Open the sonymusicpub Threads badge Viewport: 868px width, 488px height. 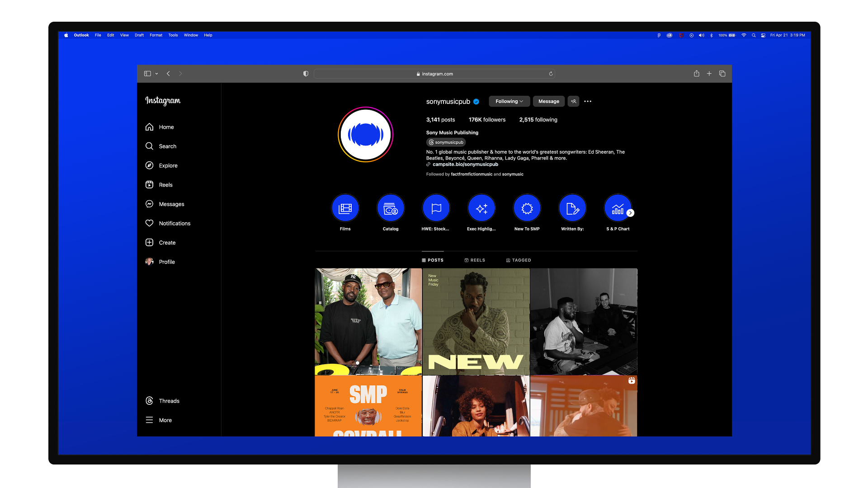tap(446, 142)
